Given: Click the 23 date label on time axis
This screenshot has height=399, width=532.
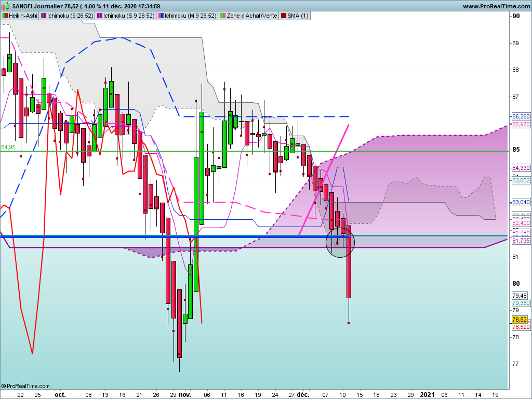Looking at the screenshot, I should pyautogui.click(x=393, y=395).
